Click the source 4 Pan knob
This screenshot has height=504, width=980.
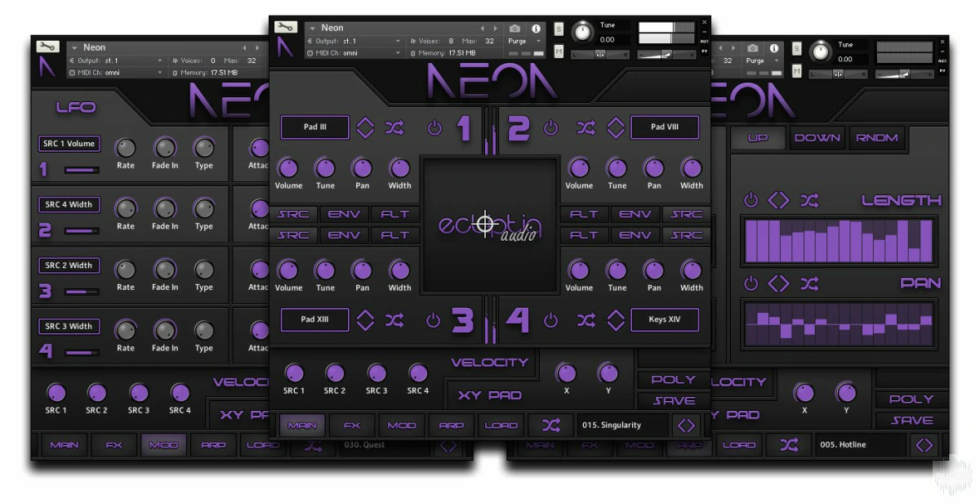point(654,270)
